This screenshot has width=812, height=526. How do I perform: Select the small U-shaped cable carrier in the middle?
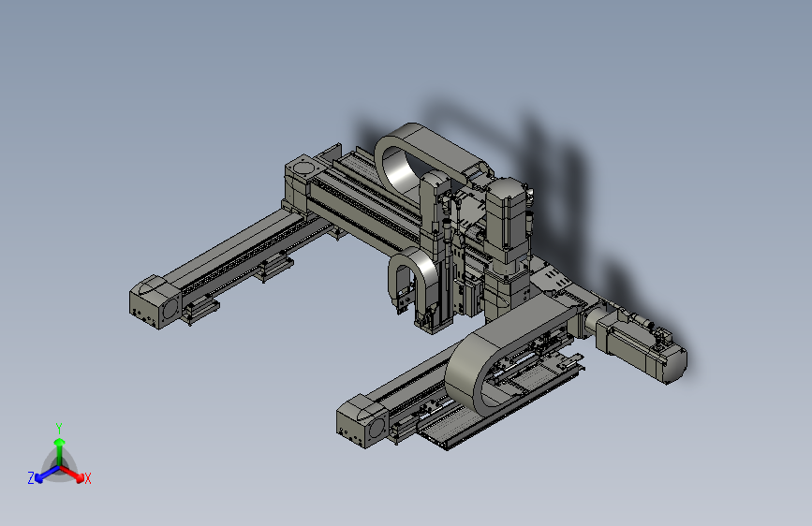tap(412, 280)
